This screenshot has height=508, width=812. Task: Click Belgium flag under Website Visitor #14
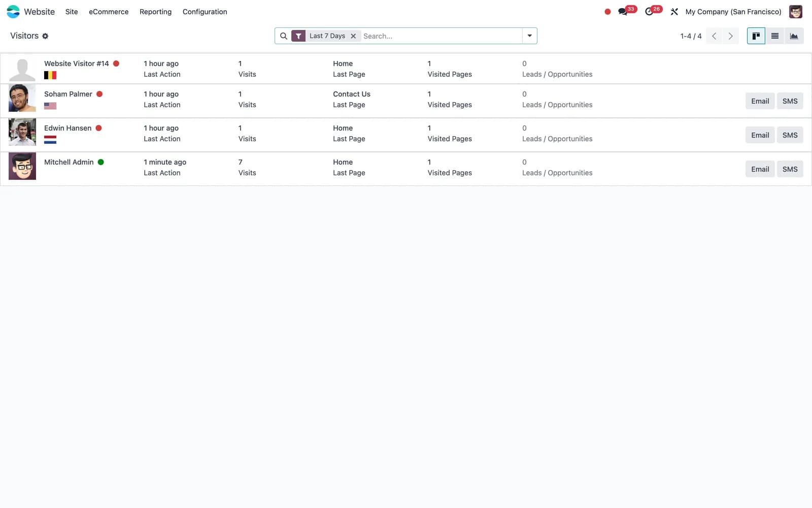50,75
